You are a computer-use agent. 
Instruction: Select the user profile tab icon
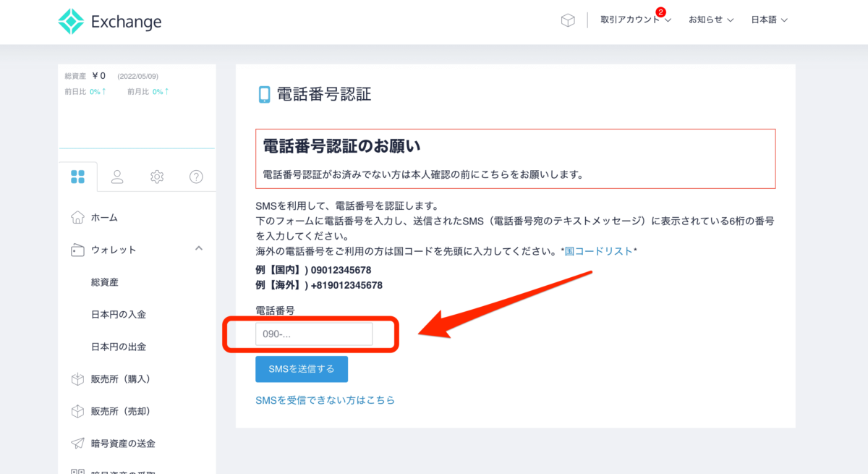point(117,177)
